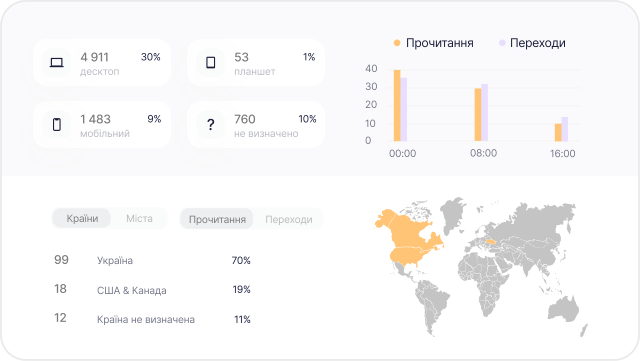Image resolution: width=640 pixels, height=361 pixels.
Task: Click the 10% undefined share
Action: 307,119
